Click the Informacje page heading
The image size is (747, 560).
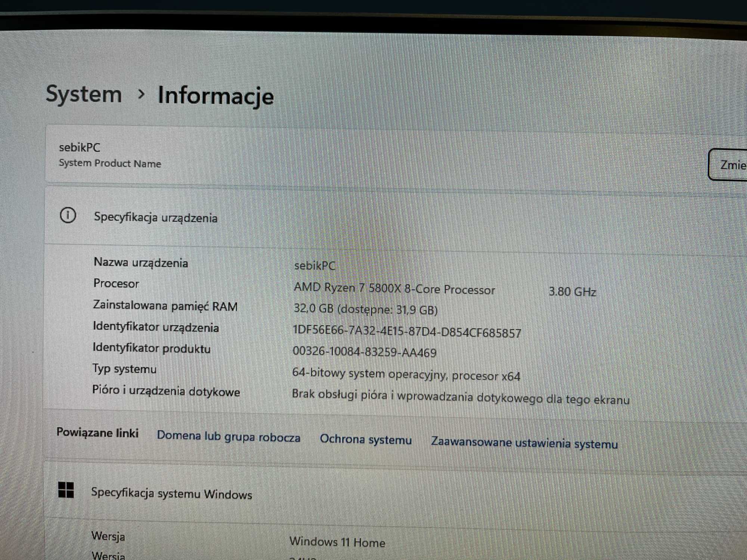click(x=216, y=96)
